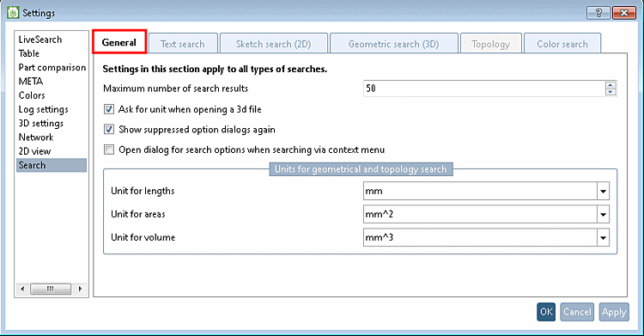This screenshot has width=644, height=336.
Task: Open the Geometric search (3D) tab
Action: pyautogui.click(x=393, y=44)
